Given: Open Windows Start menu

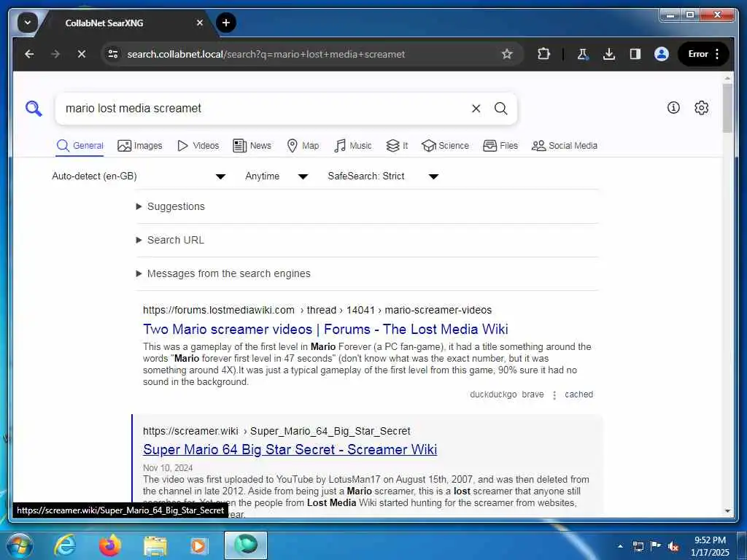Looking at the screenshot, I should click(19, 545).
